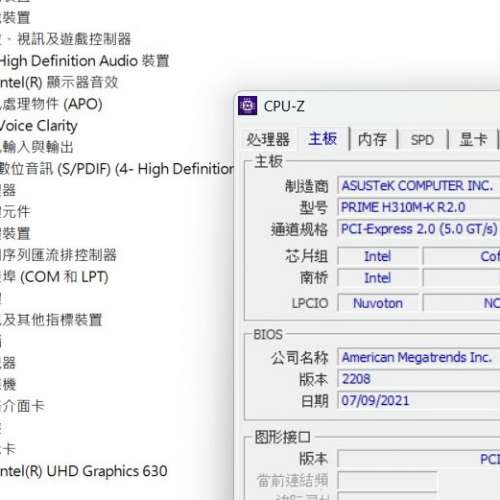Viewport: 500px width, 500px height.
Task: Select 序列匯流排控制器 category in Device Manager
Action: tap(58, 255)
